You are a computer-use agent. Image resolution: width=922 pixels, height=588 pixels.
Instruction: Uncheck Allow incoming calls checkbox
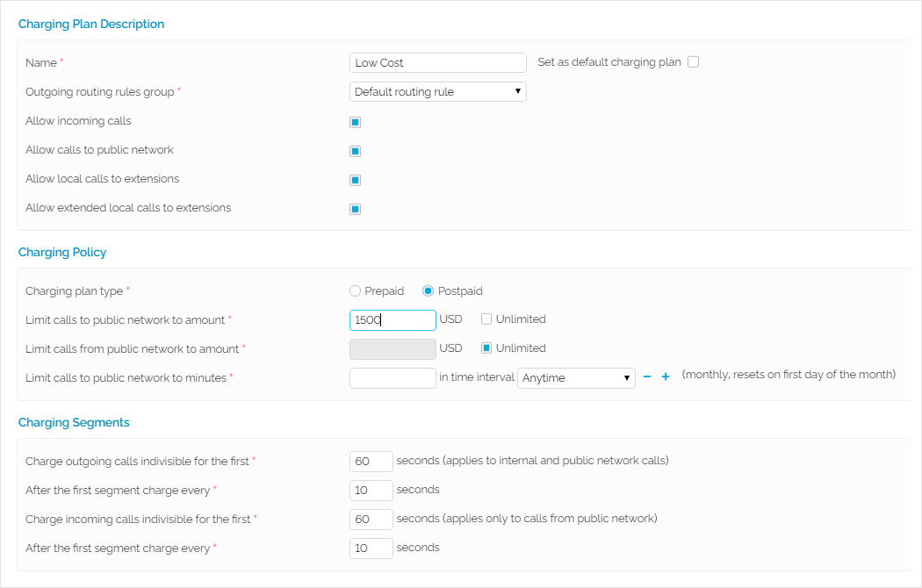356,122
